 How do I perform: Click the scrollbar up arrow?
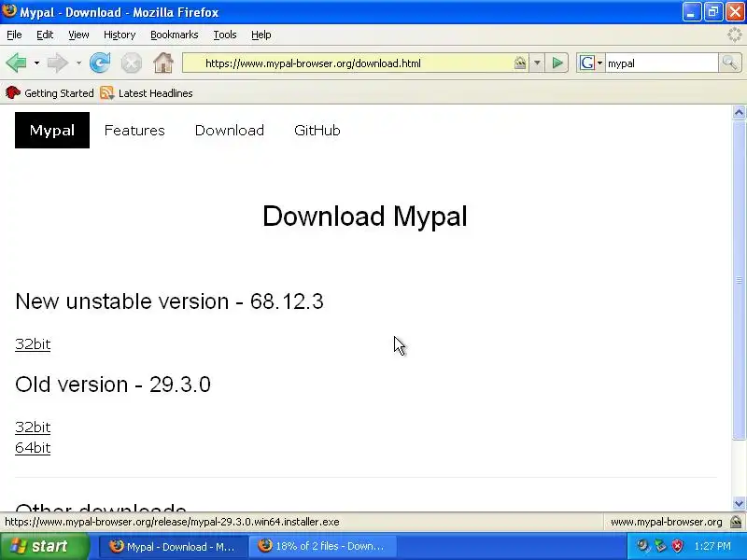pyautogui.click(x=739, y=112)
